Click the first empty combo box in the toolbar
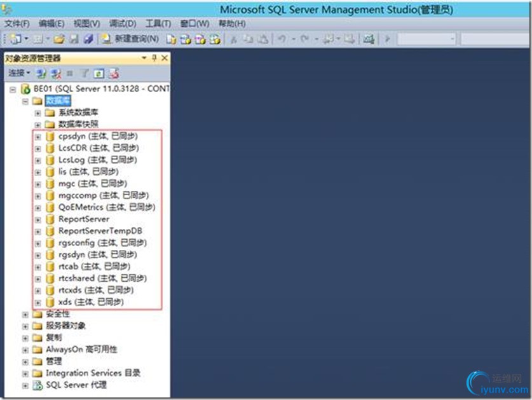Screen dimensions: 532x400 [426, 39]
